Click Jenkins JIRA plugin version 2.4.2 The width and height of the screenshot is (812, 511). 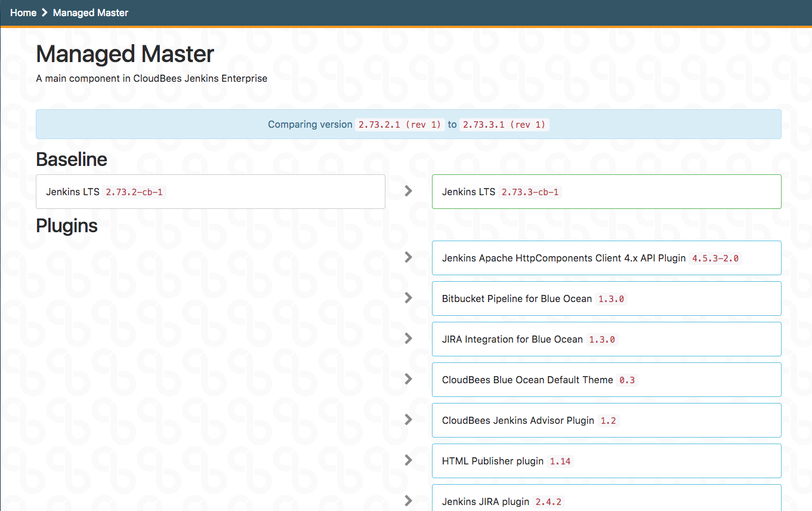tap(548, 502)
